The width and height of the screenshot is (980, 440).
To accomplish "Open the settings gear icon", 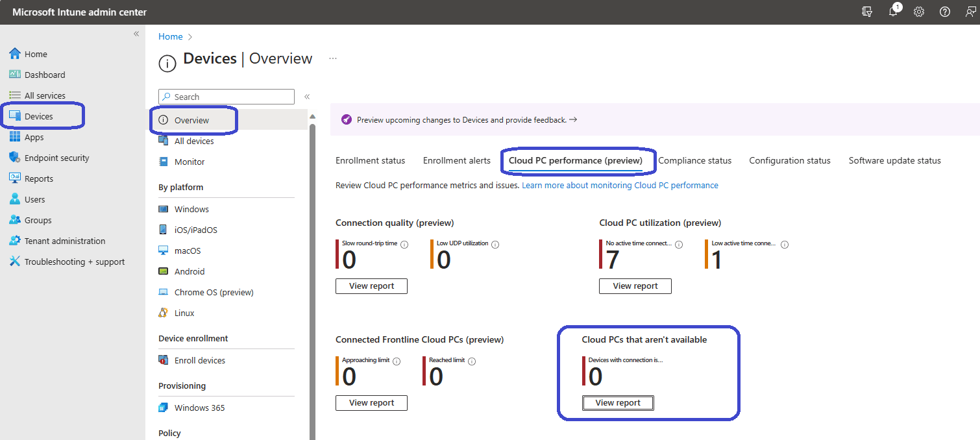I will (919, 12).
